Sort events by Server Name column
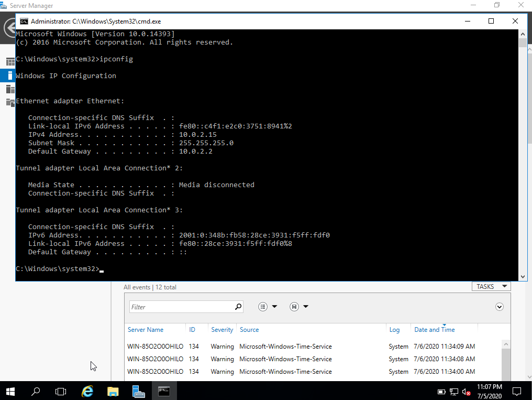532x400 pixels. click(x=145, y=330)
